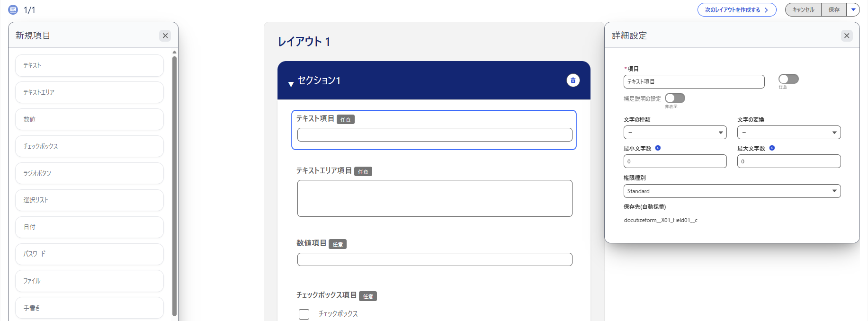This screenshot has height=321, width=868.
Task: Delete Section 1 with trash icon
Action: [573, 80]
